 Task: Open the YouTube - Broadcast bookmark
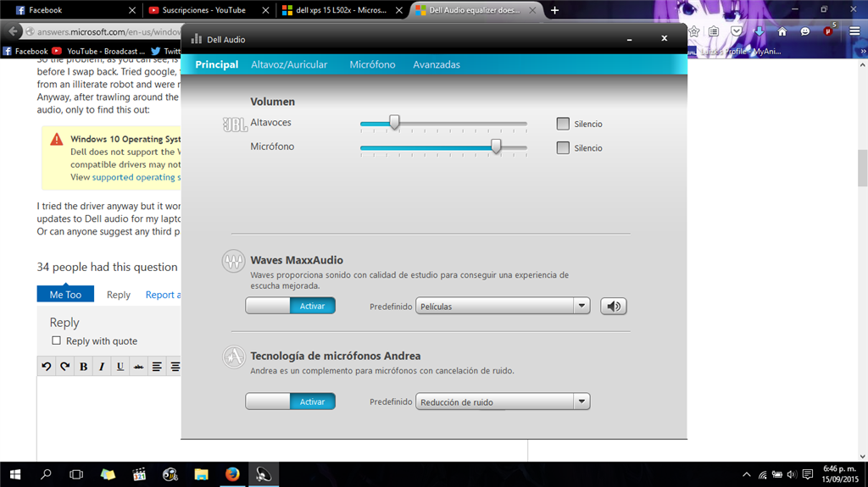(x=98, y=51)
